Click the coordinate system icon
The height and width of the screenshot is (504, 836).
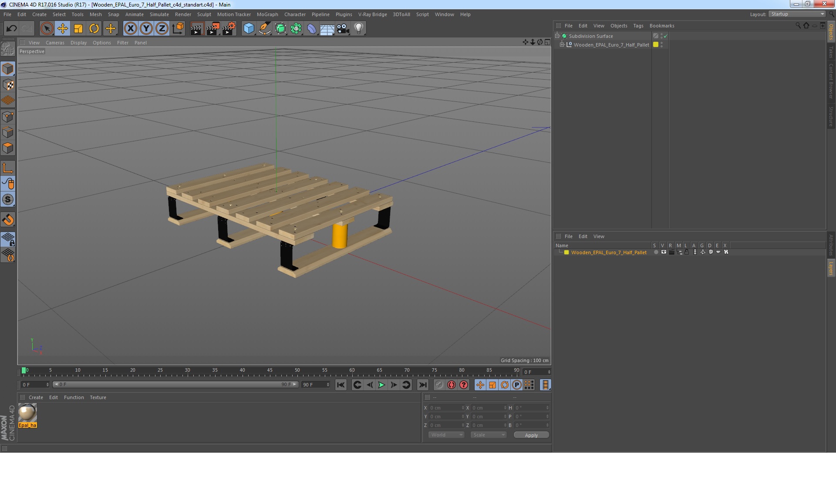178,29
